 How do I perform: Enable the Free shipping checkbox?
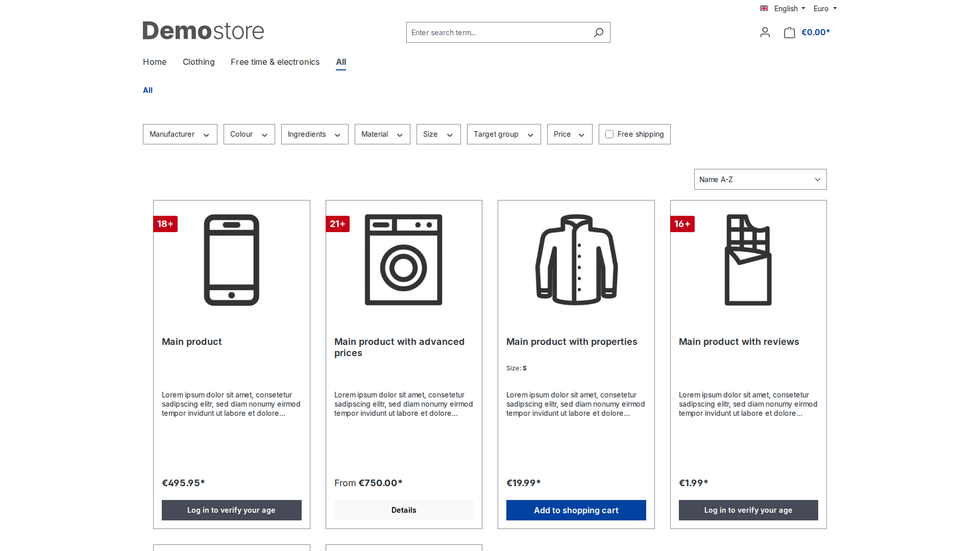tap(609, 134)
